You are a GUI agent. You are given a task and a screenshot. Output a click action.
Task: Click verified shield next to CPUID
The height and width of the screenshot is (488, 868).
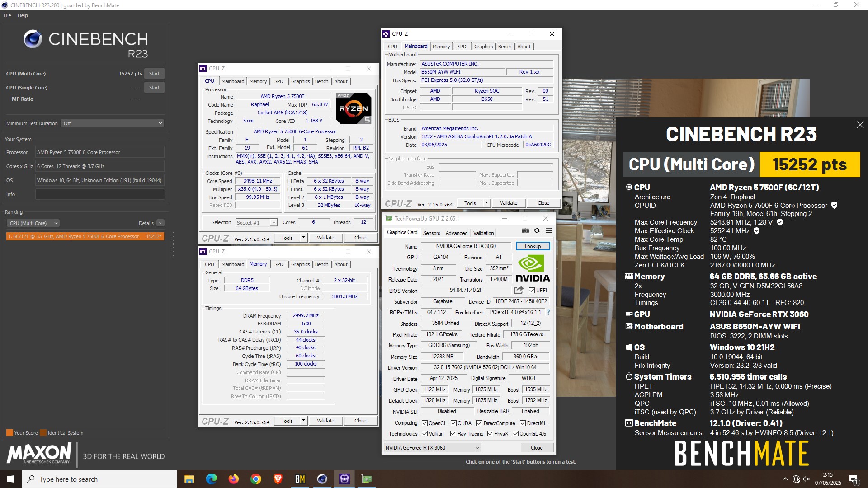[834, 205]
